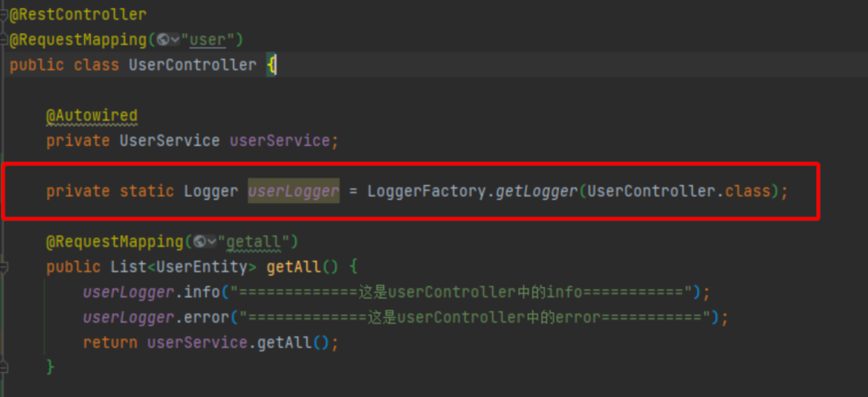Open URL globe icon beside "getall" mapping
Viewport: 868px width, 397px height.
[x=200, y=242]
